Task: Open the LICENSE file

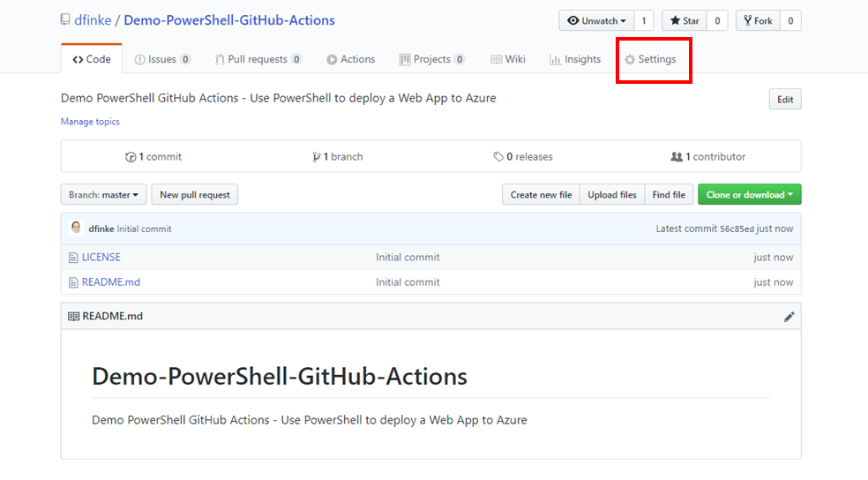Action: [x=101, y=257]
